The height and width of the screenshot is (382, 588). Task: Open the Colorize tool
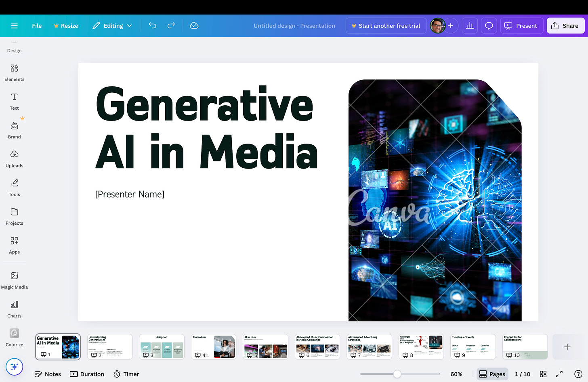(14, 338)
